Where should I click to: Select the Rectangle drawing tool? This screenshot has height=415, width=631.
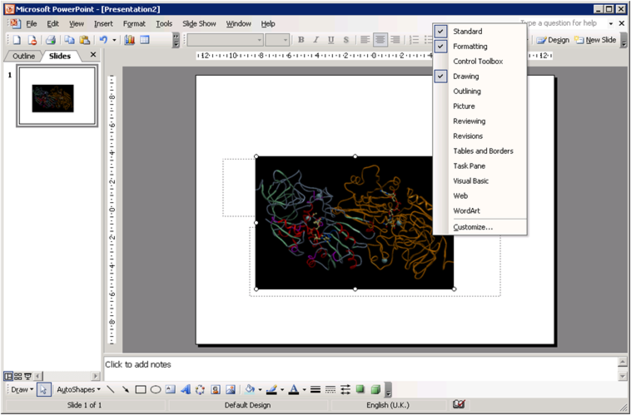[x=141, y=389]
